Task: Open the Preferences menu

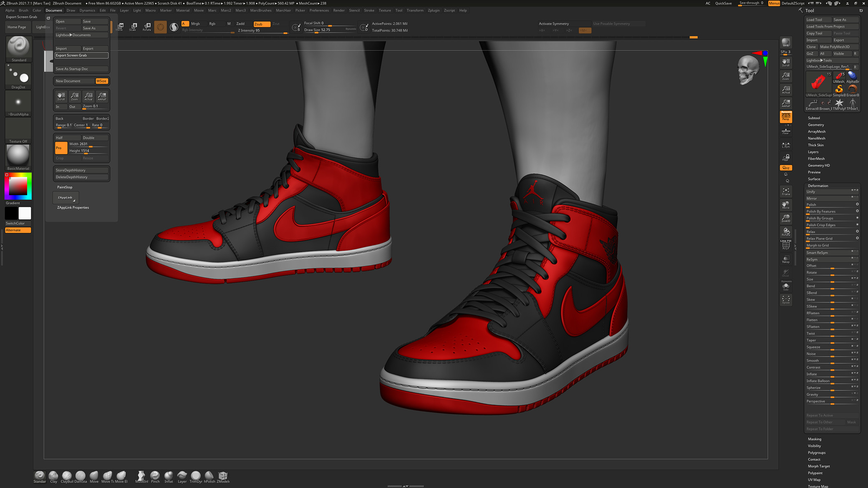Action: click(x=319, y=10)
